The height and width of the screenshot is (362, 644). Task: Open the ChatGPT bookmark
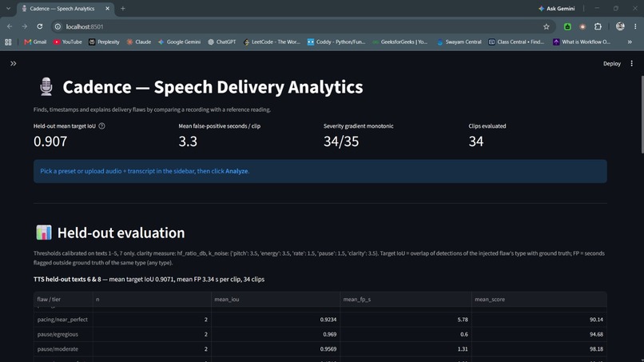coord(222,42)
